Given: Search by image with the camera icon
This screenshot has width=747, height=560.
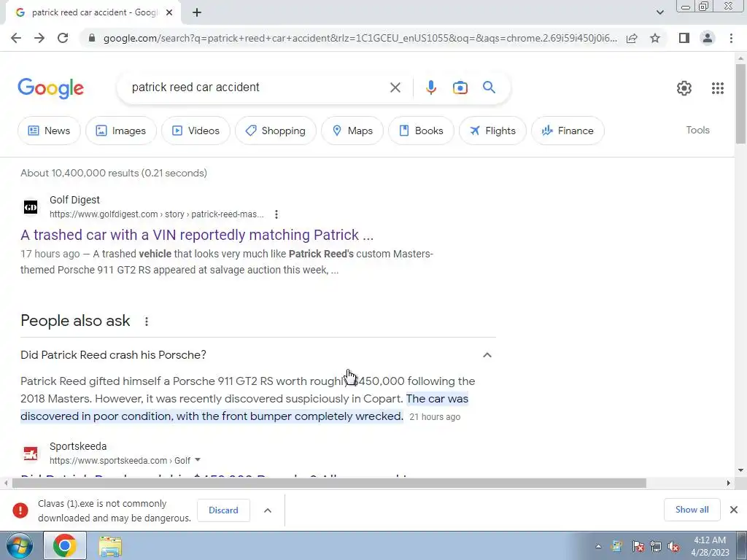Looking at the screenshot, I should coord(460,87).
